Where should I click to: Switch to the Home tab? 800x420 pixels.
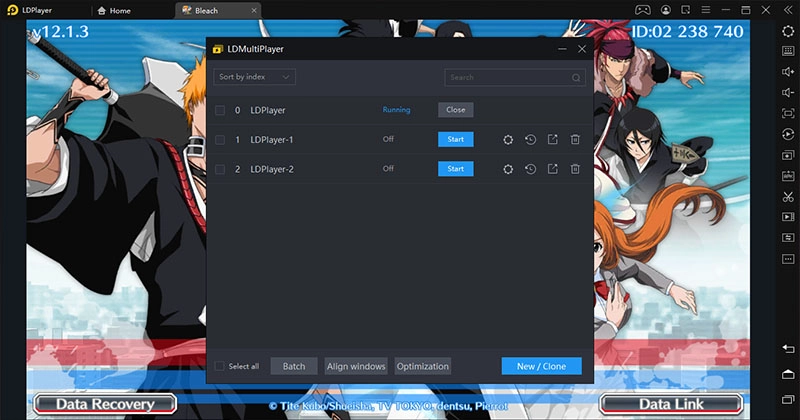tap(114, 10)
